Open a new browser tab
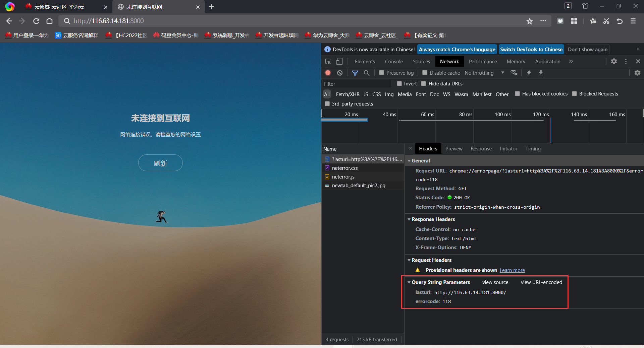This screenshot has width=644, height=348. pyautogui.click(x=211, y=7)
